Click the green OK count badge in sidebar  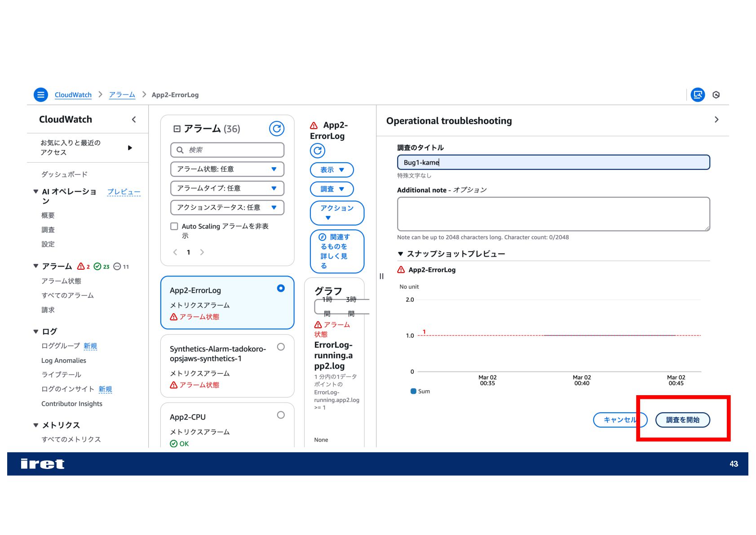pyautogui.click(x=102, y=267)
